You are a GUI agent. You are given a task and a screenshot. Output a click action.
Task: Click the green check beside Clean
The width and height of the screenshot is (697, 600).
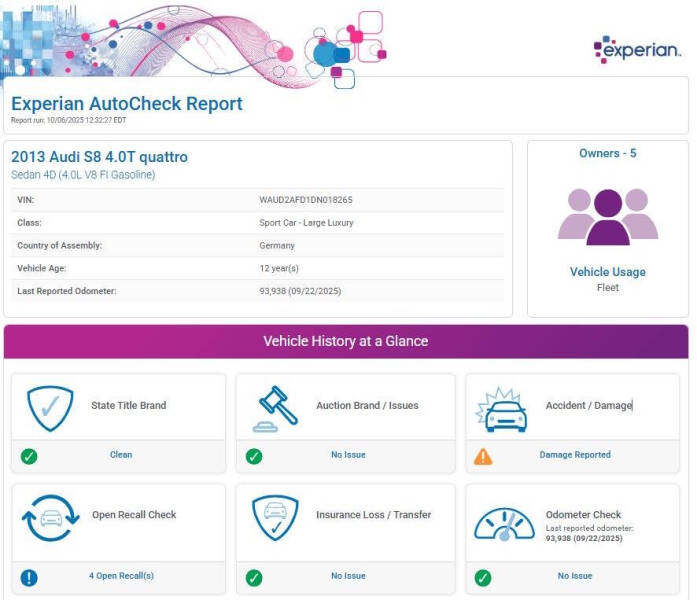pyautogui.click(x=29, y=456)
